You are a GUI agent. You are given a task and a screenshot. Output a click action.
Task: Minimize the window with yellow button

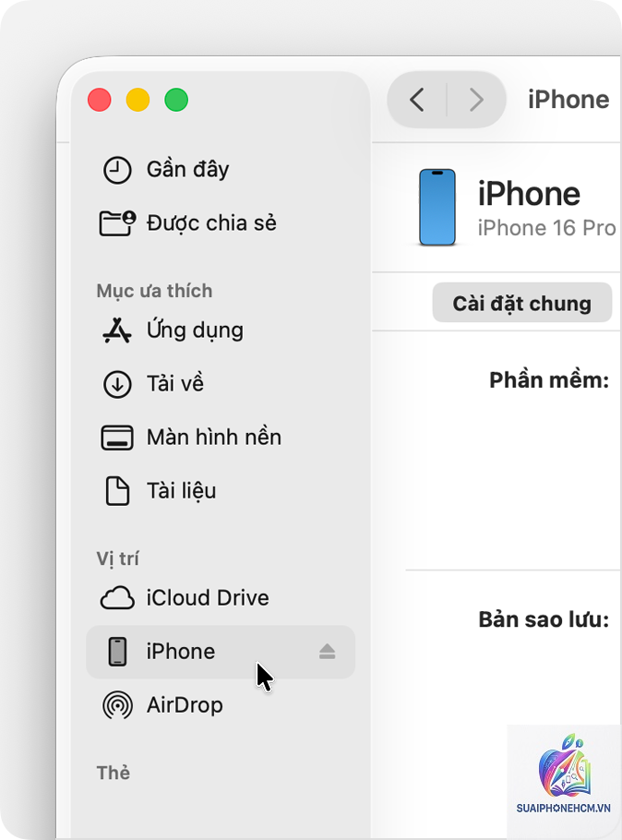pyautogui.click(x=138, y=100)
